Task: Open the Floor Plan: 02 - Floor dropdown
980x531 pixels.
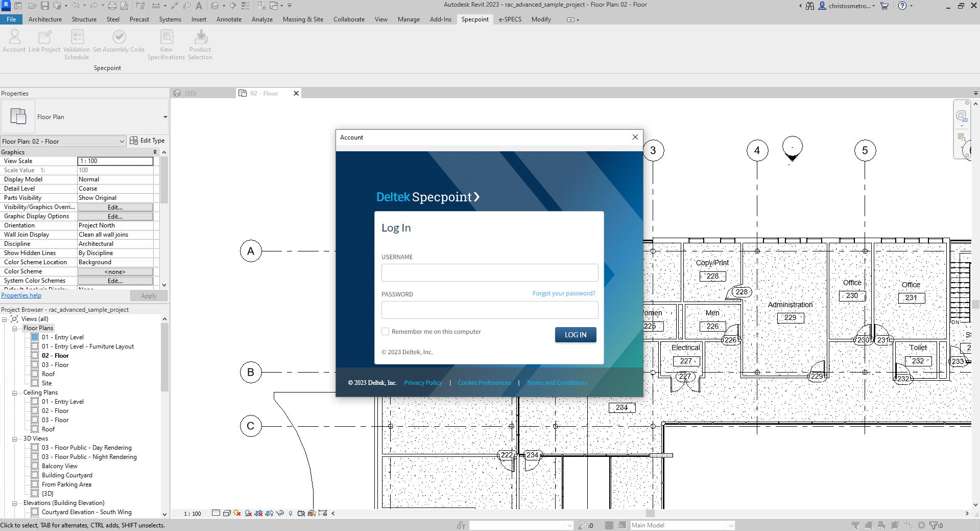Action: tap(122, 142)
